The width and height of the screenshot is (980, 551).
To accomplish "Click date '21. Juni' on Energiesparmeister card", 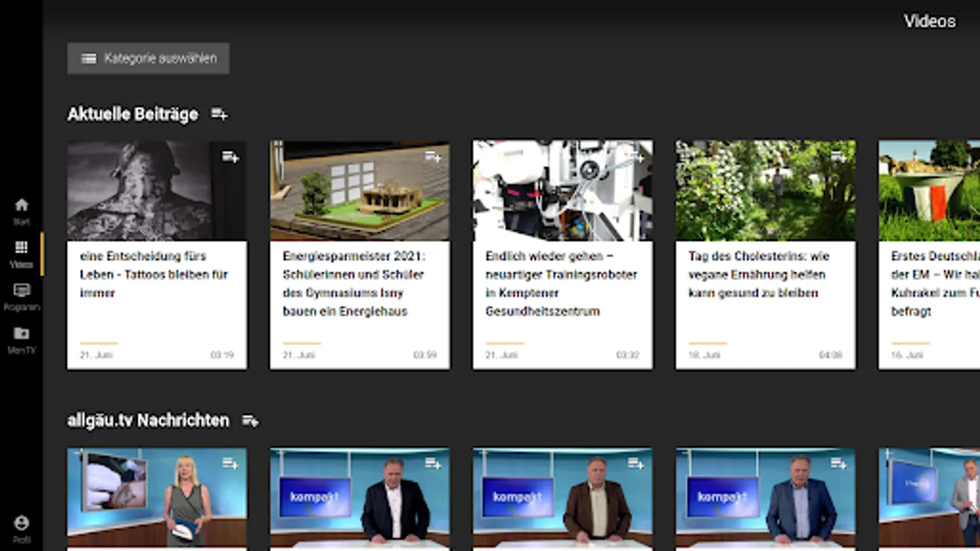I will click(x=299, y=355).
